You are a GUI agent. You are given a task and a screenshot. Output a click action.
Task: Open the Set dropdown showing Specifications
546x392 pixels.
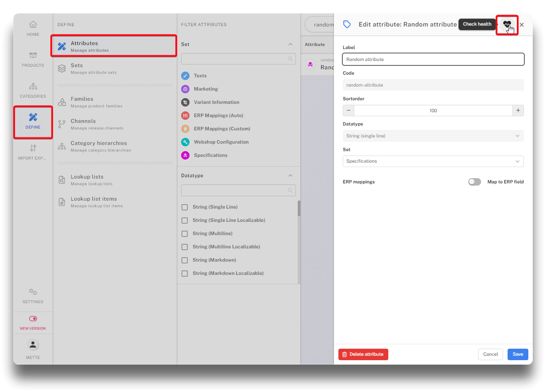coord(433,161)
